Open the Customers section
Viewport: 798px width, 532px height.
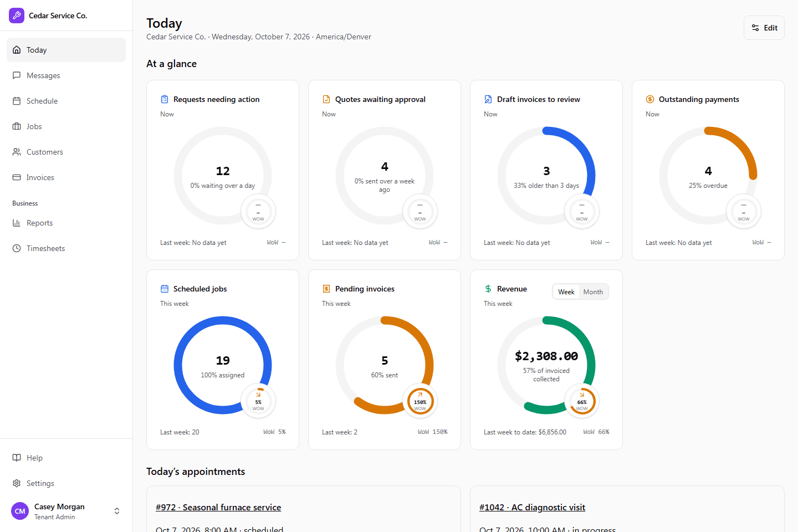66,152
